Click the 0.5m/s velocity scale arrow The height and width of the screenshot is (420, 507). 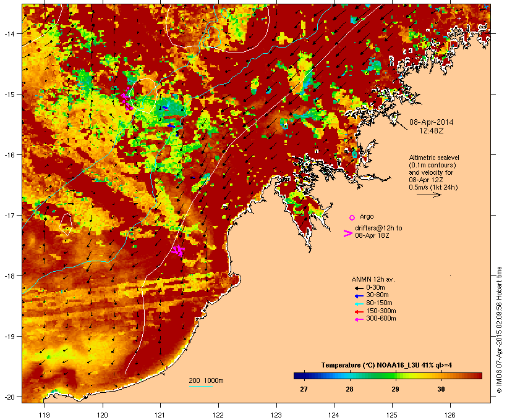pyautogui.click(x=428, y=195)
